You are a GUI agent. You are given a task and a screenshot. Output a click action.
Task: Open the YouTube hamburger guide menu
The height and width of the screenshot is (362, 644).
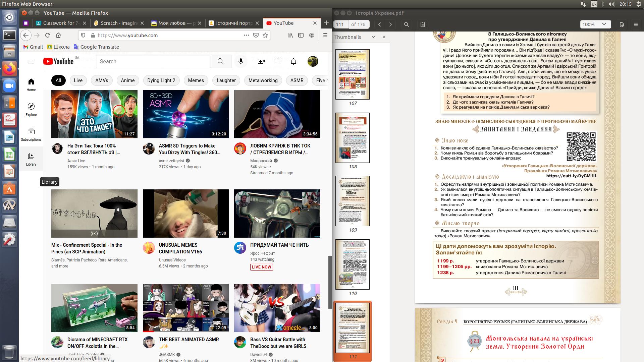[31, 61]
